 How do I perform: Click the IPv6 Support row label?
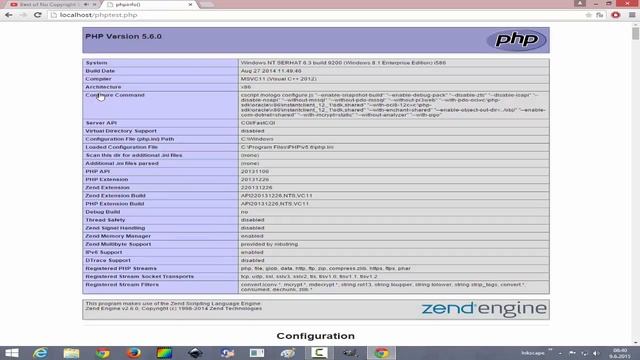[104, 252]
